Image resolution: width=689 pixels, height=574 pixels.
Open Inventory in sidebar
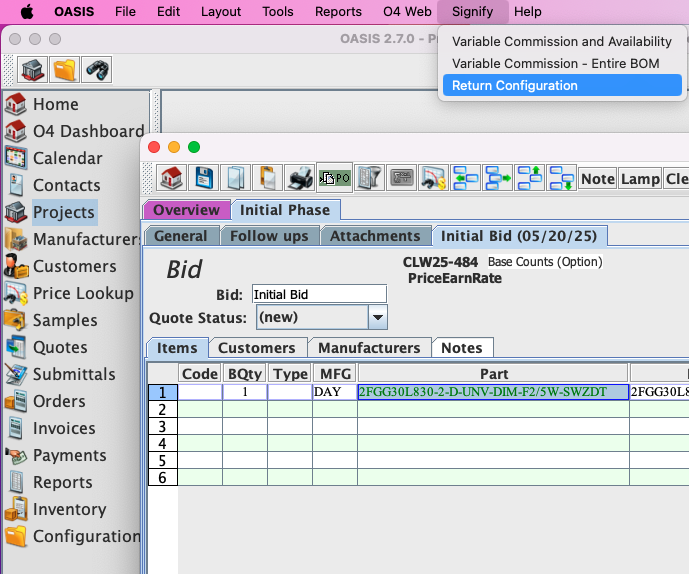[x=55, y=509]
